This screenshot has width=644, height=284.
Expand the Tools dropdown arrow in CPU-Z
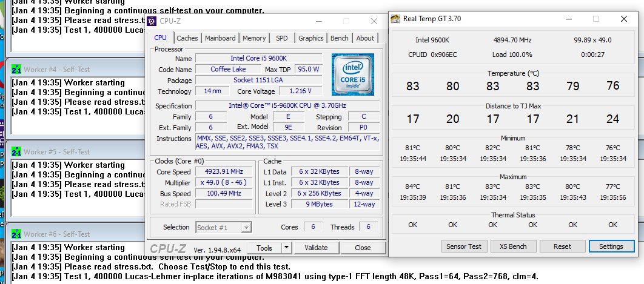pyautogui.click(x=286, y=248)
